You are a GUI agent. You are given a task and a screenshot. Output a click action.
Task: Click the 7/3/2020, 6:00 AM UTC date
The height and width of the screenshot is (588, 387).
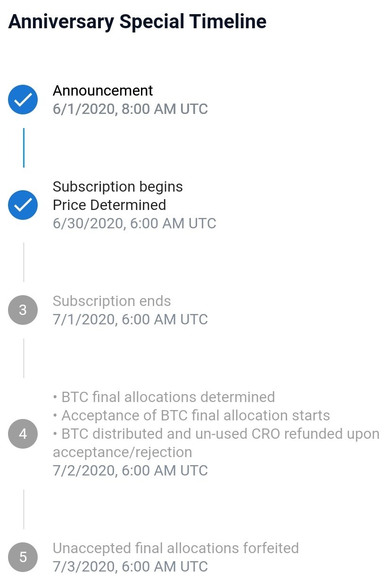[130, 566]
